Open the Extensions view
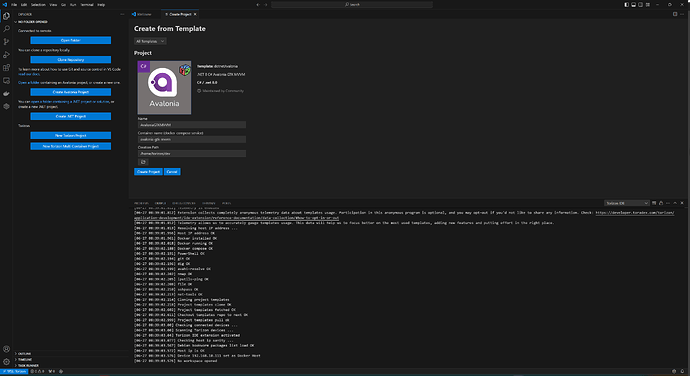Viewport: 690px width, 376px height. [x=6, y=68]
